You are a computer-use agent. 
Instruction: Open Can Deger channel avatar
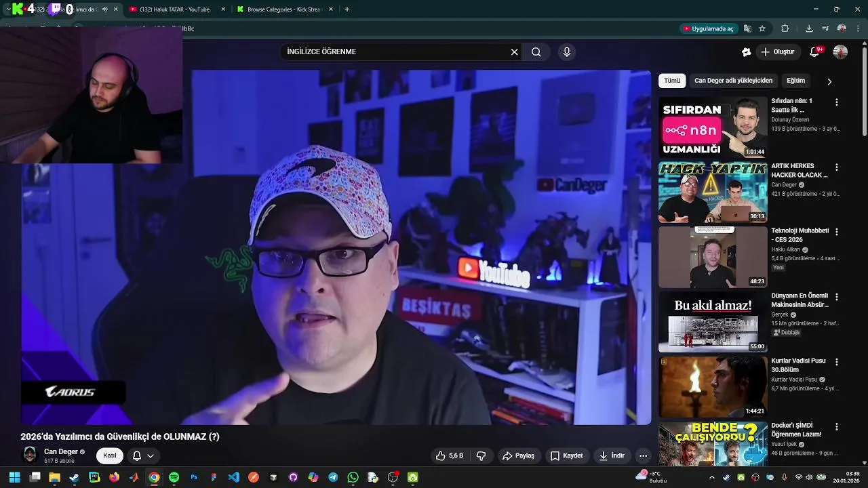coord(30,455)
